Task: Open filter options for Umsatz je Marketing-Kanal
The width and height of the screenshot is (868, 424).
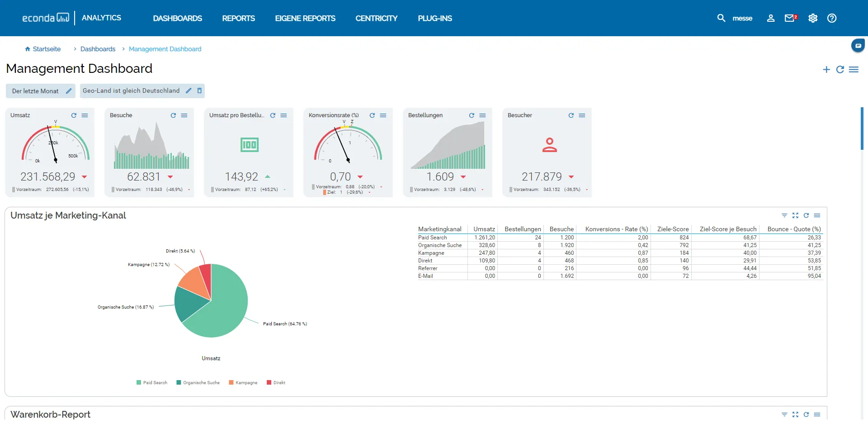Action: tap(784, 215)
